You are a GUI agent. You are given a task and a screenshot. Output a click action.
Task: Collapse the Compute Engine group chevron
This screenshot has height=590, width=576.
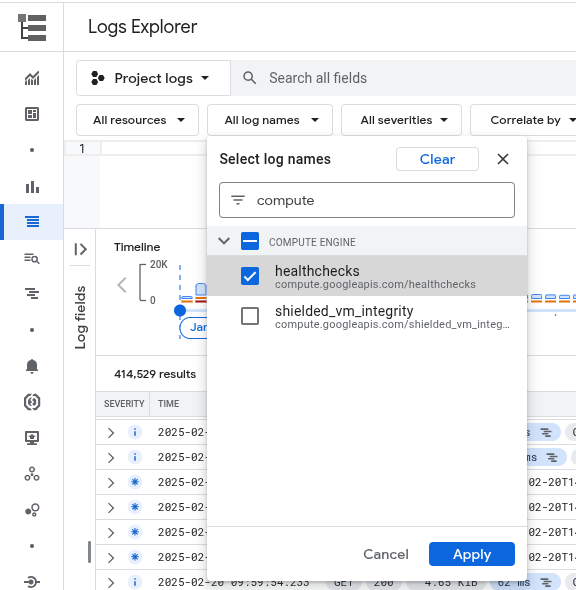coord(224,241)
